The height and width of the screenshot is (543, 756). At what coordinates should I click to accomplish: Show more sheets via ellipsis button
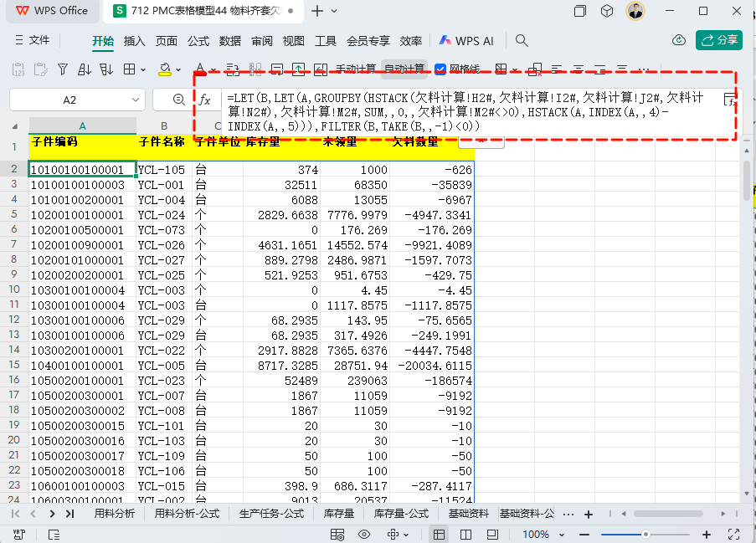click(x=568, y=514)
